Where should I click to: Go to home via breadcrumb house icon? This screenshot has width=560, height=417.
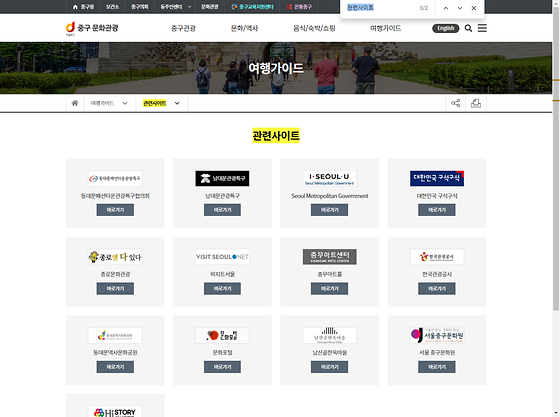pos(75,103)
